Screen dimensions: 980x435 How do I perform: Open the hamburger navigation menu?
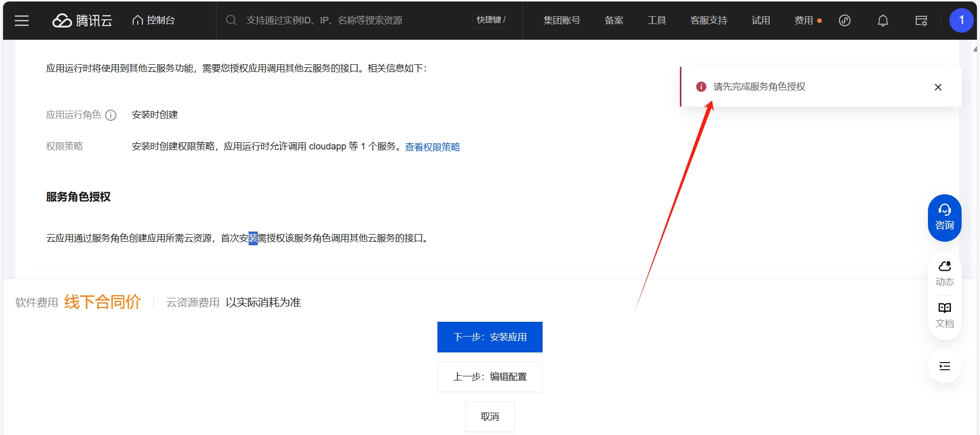click(21, 20)
